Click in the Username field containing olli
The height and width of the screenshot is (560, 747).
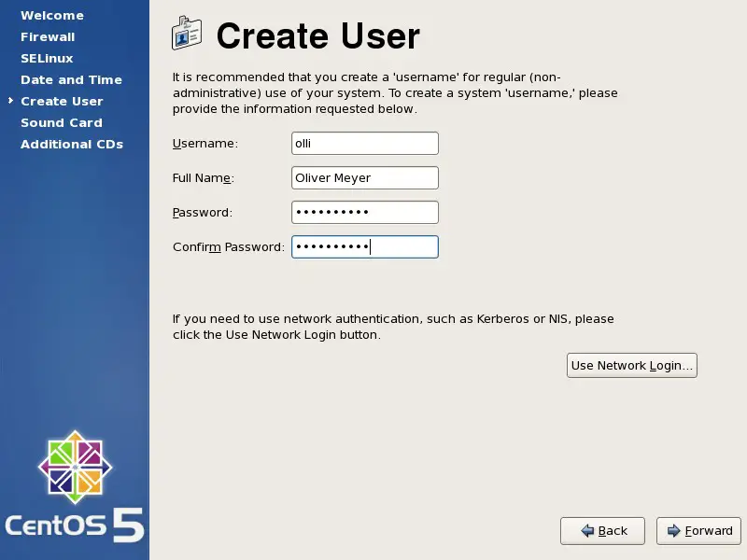(365, 144)
